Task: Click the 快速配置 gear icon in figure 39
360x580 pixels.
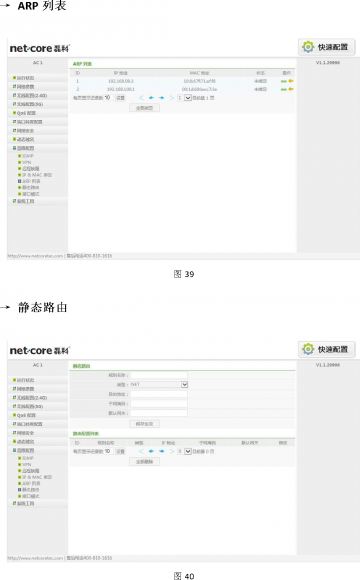Action: point(308,47)
